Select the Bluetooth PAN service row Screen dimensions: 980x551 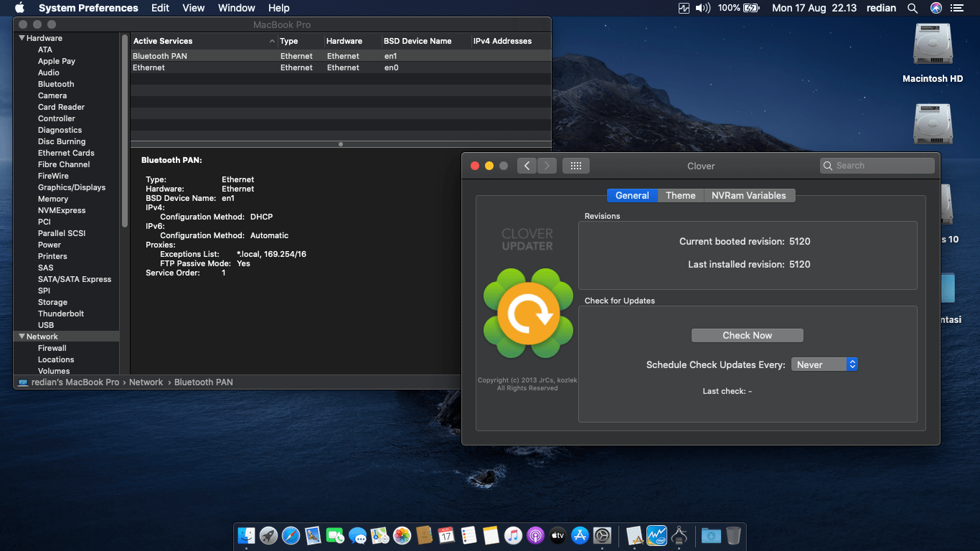pyautogui.click(x=341, y=56)
